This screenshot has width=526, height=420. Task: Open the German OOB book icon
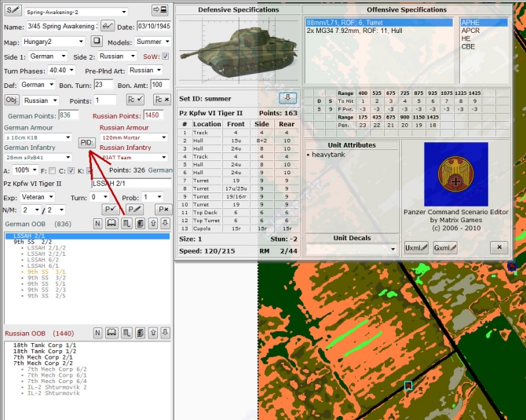111,224
